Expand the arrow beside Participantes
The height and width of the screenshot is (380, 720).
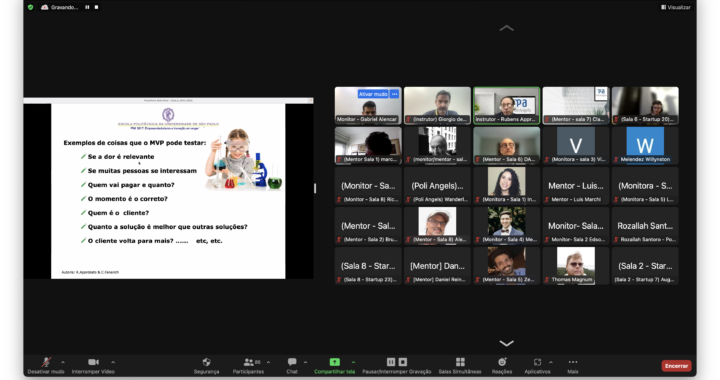(268, 362)
